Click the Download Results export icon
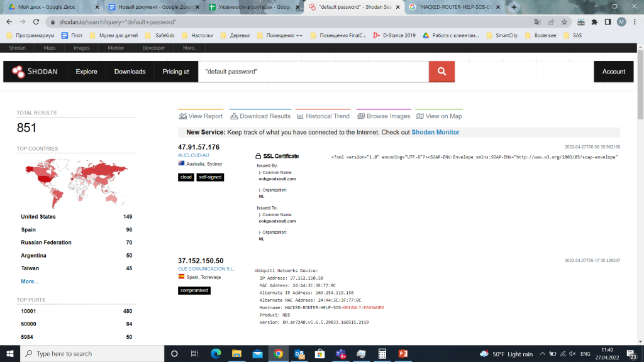 [234, 116]
